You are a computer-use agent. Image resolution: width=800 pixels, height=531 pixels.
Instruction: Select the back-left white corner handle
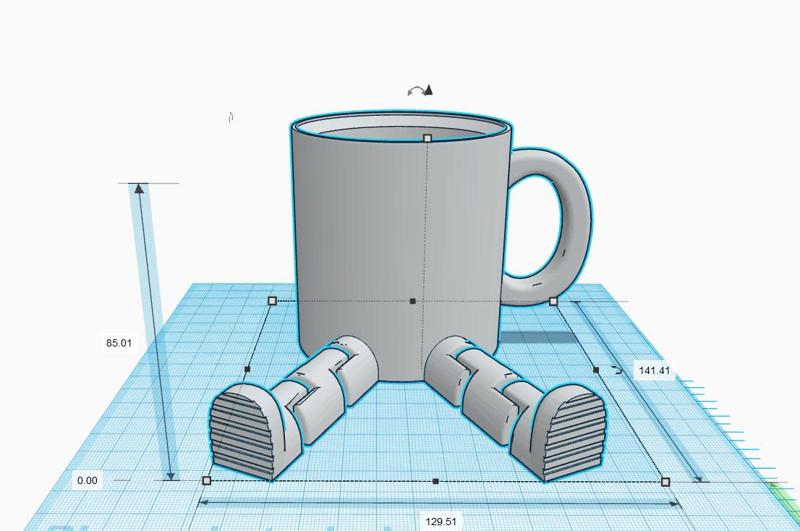click(x=272, y=301)
